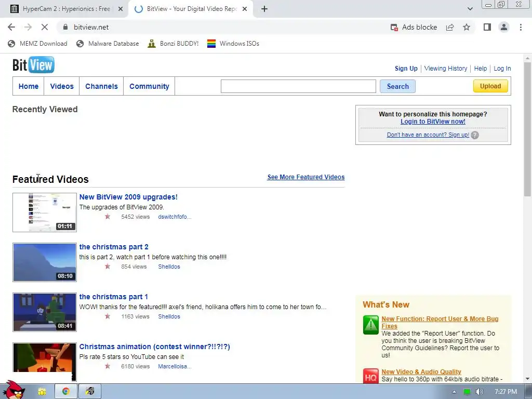Toggle the browser side panel icon

point(487,27)
